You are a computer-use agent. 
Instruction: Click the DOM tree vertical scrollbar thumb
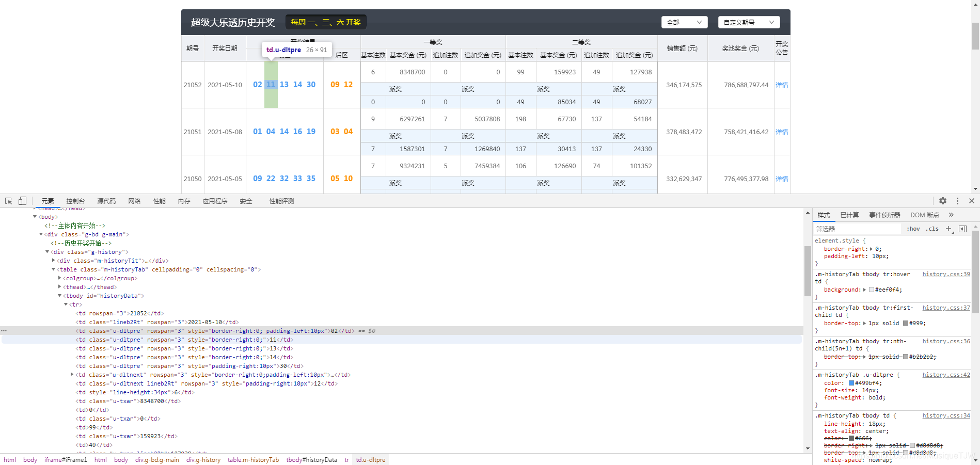(x=808, y=271)
